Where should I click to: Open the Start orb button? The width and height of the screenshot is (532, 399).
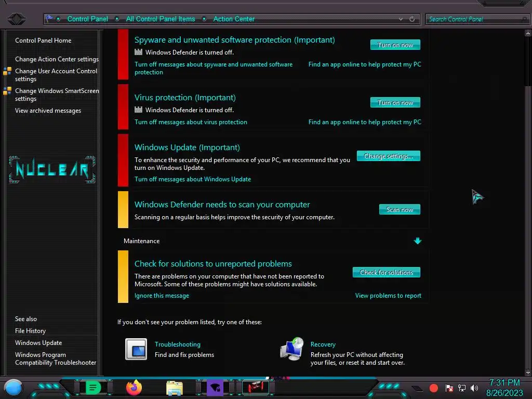(x=14, y=388)
